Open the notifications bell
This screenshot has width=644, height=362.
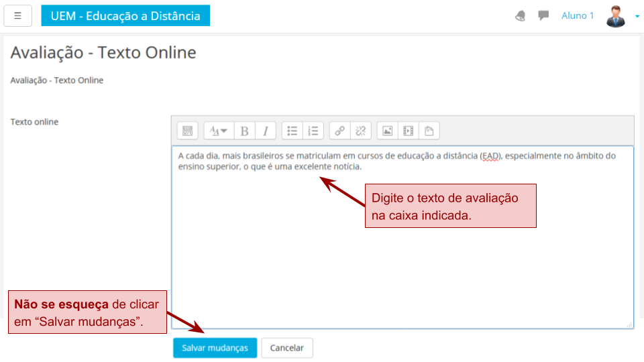pyautogui.click(x=521, y=15)
